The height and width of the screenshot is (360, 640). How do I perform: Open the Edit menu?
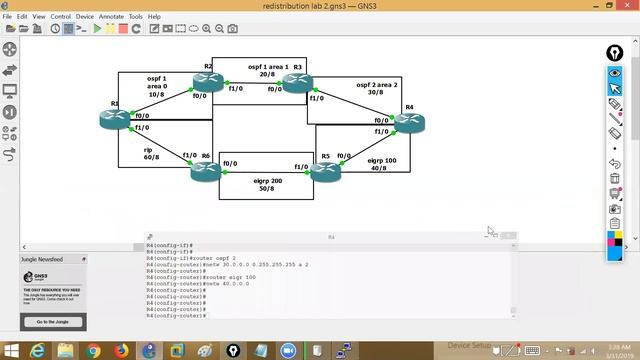tap(22, 16)
